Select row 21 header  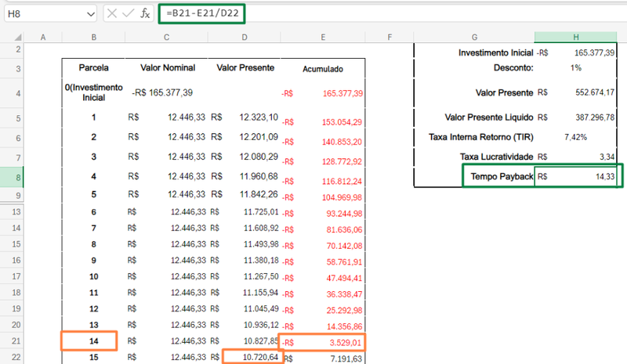pyautogui.click(x=12, y=341)
